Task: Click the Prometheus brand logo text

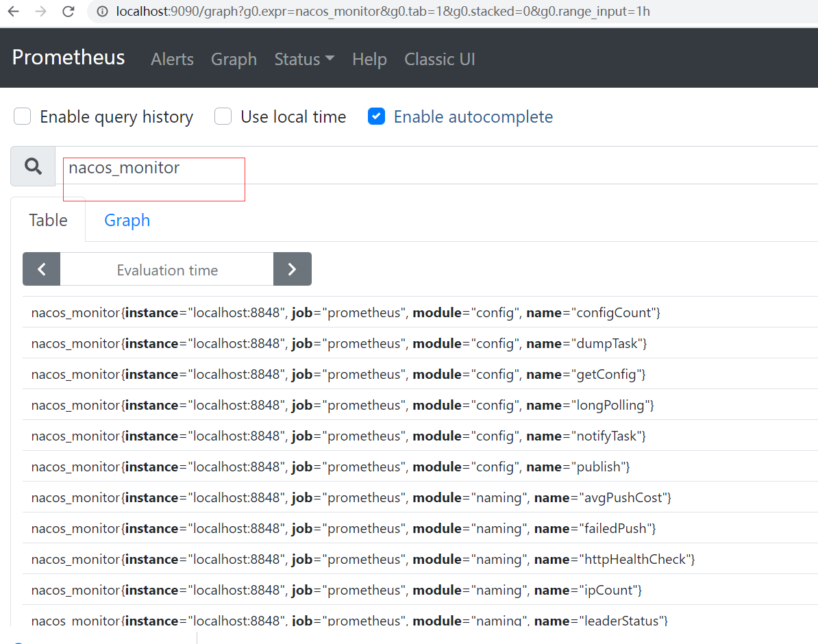Action: click(69, 58)
